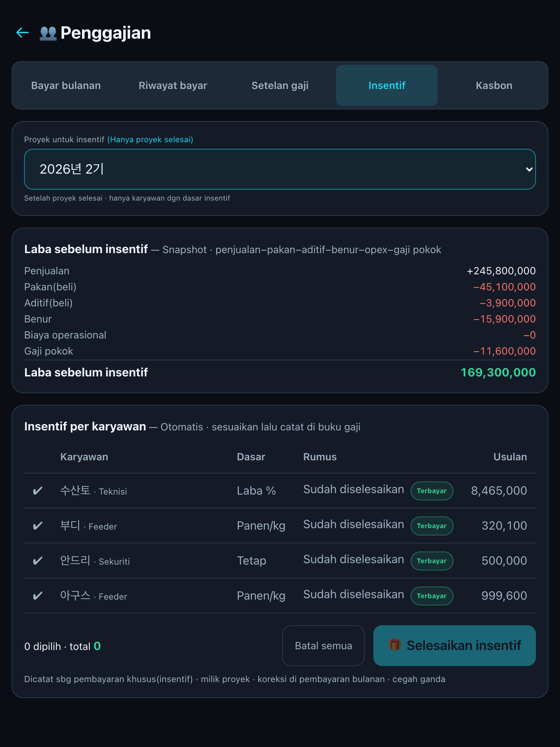Screen dimensions: 560x747
Task: Click the Terbayar badge for 수산토
Action: pyautogui.click(x=432, y=491)
